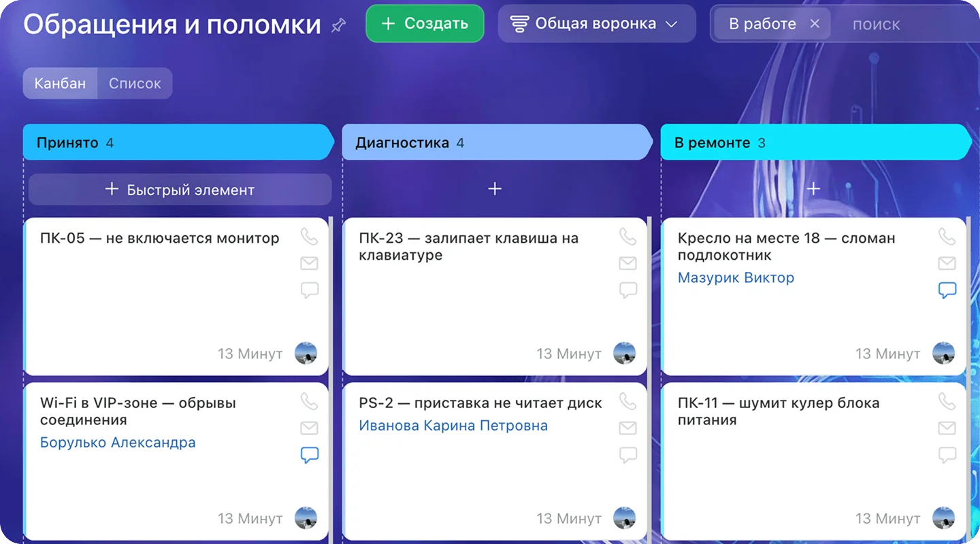Open the Общая воронка funnel dropdown
The height and width of the screenshot is (544, 980).
[597, 24]
